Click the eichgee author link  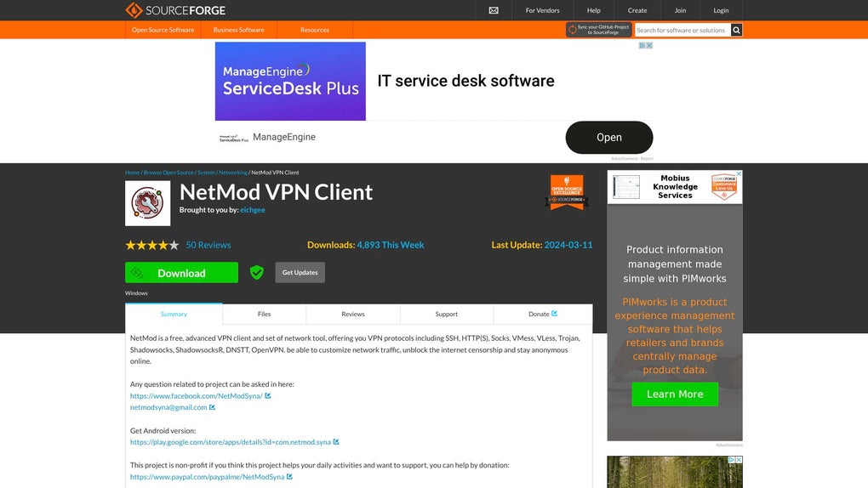pos(253,210)
